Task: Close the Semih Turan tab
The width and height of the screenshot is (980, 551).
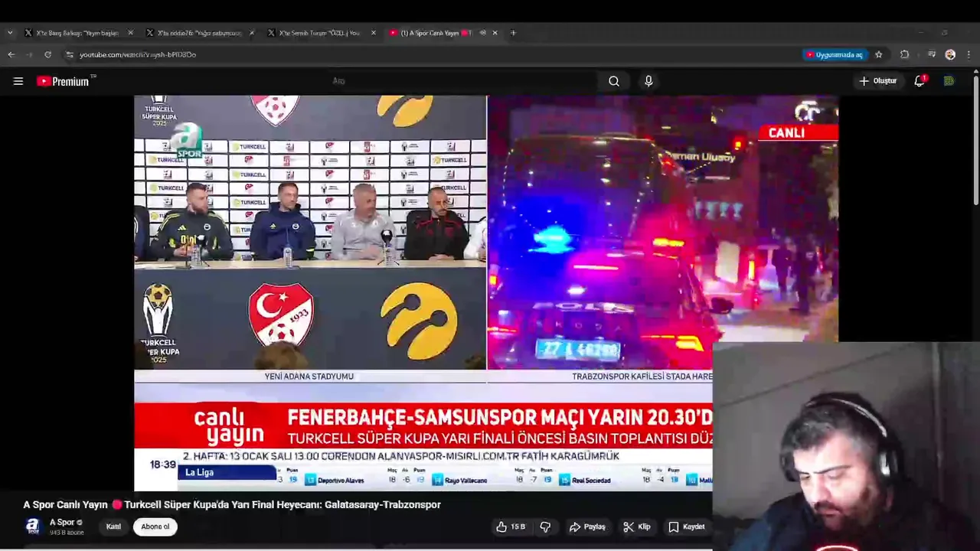Action: [374, 33]
